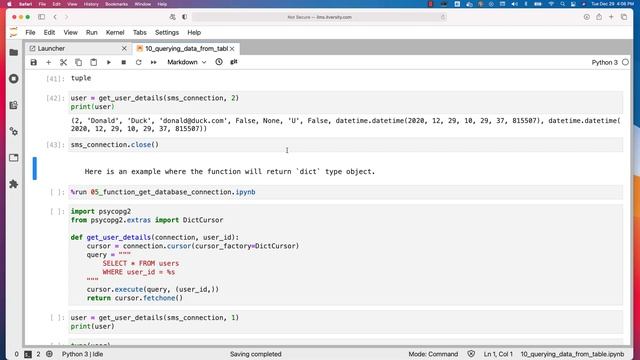This screenshot has width=640, height=360.
Task: Restart the kernel
Action: 138,62
